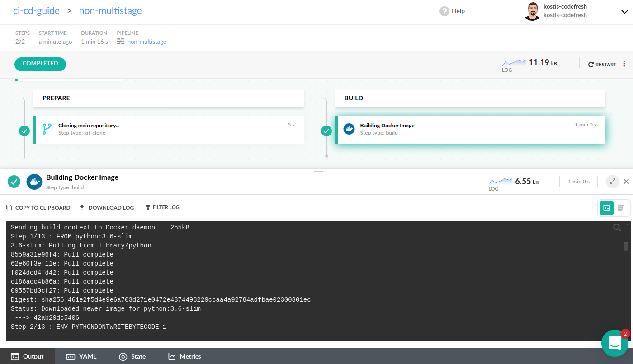This screenshot has height=364, width=633.
Task: Click the git branch icon in clone step
Action: (47, 129)
